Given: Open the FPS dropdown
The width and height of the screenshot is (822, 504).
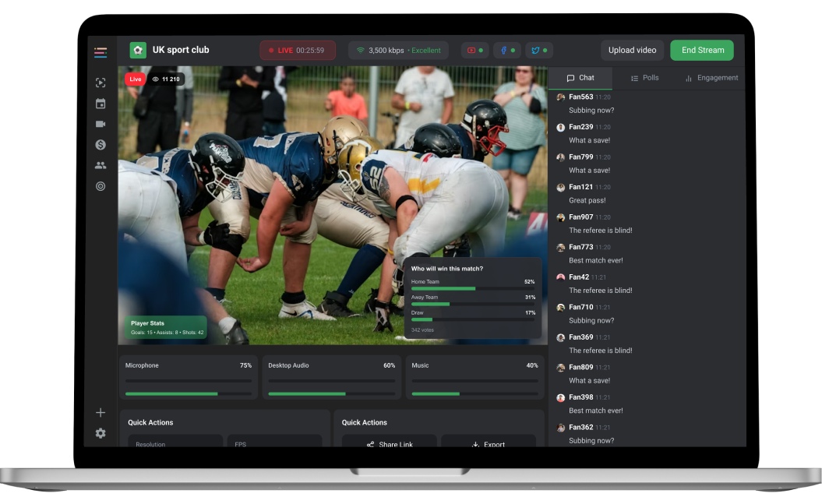Looking at the screenshot, I should 274,444.
